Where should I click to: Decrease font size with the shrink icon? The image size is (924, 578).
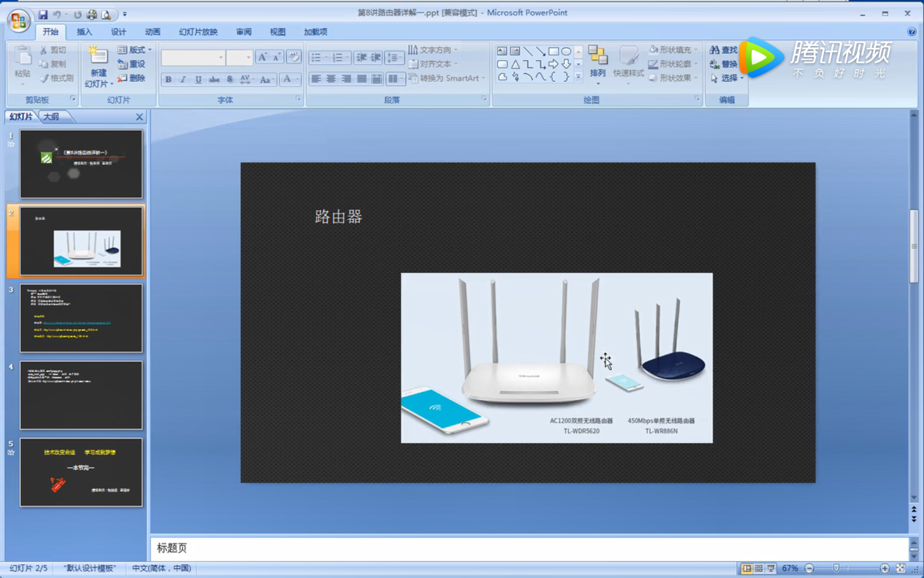point(277,57)
